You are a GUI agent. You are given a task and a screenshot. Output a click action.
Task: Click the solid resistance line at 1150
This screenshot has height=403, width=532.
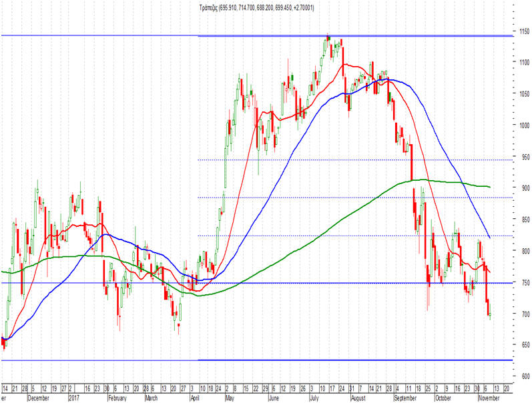(x=256, y=35)
